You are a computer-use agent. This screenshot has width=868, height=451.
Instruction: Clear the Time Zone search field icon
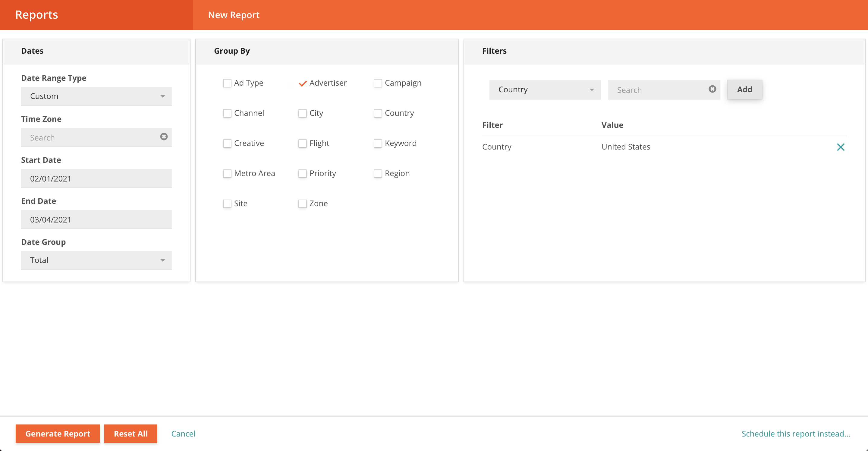tap(164, 137)
